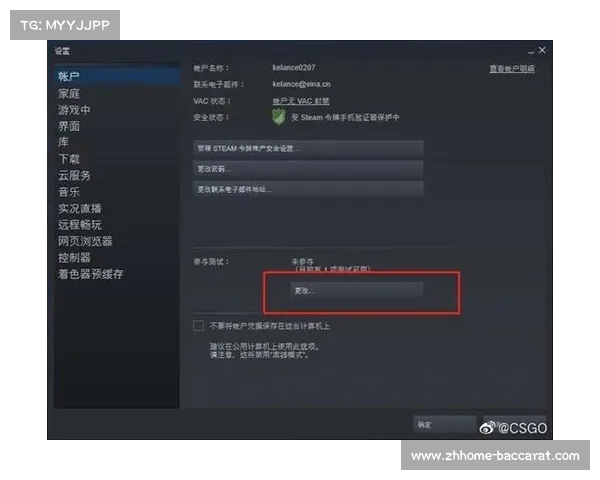Click the 更改密码 button
Image resolution: width=600 pixels, height=480 pixels.
pos(308,169)
